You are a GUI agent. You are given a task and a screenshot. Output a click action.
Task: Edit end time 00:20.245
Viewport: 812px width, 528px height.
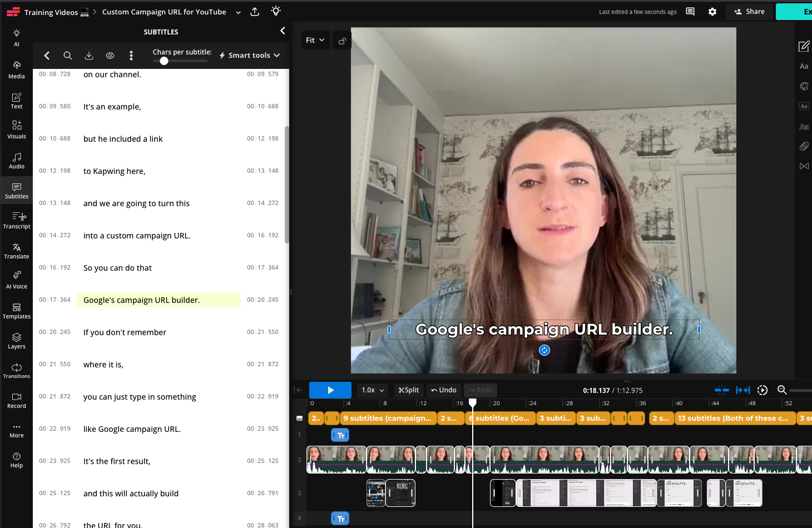point(263,300)
